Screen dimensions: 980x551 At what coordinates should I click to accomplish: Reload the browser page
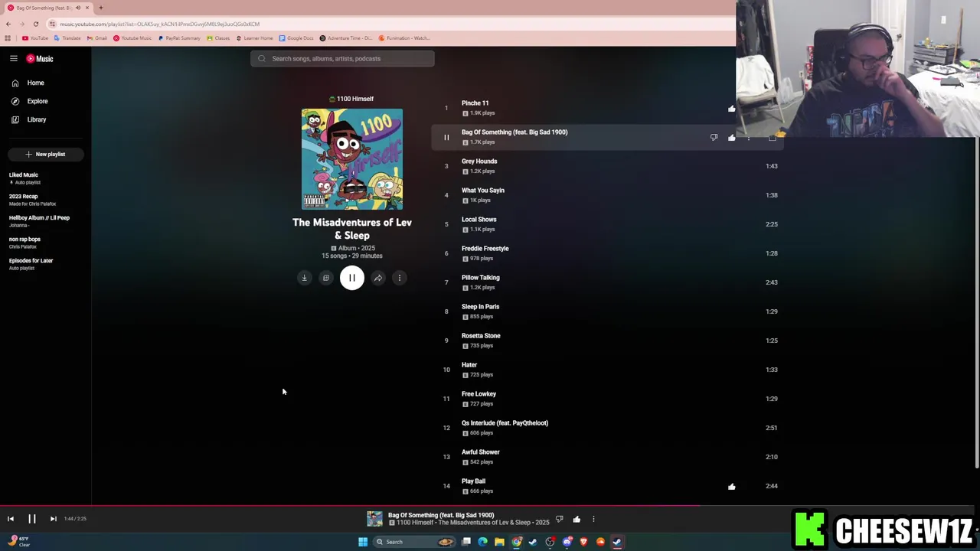tap(35, 24)
